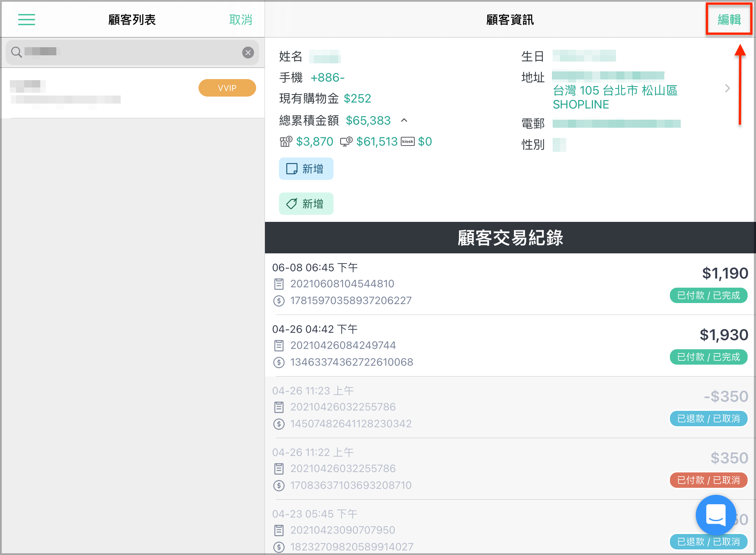Open the 04-26 04:42 下午 transaction
This screenshot has width=756, height=555.
510,345
